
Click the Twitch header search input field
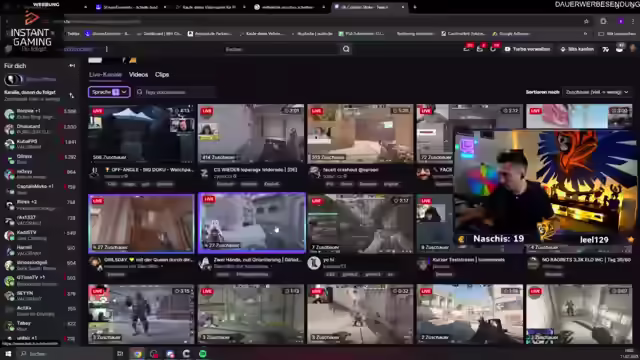click(282, 49)
